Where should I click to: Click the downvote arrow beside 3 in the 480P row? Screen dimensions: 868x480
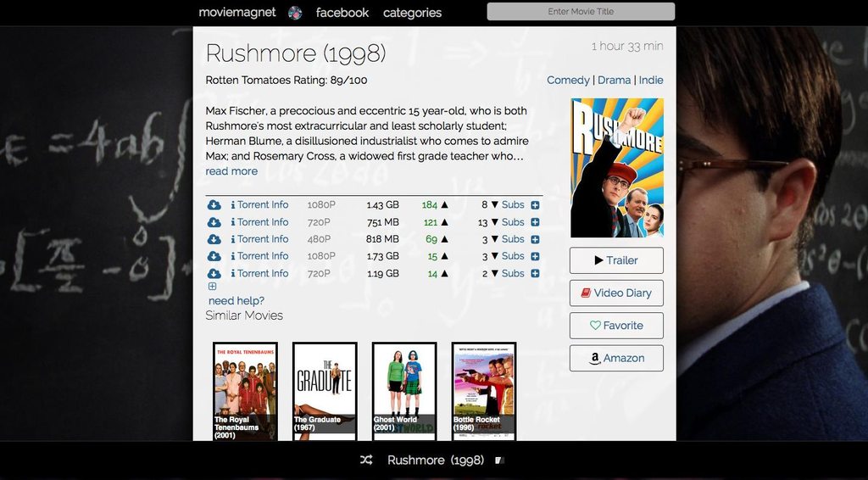[495, 239]
